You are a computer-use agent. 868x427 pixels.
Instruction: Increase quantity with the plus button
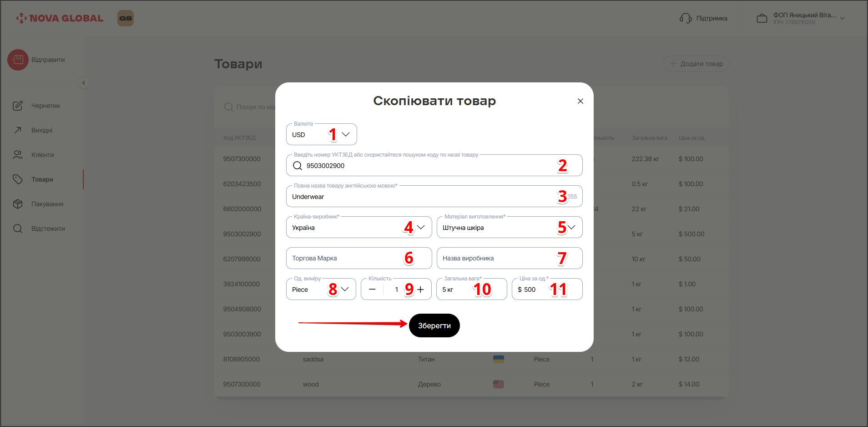tap(421, 290)
